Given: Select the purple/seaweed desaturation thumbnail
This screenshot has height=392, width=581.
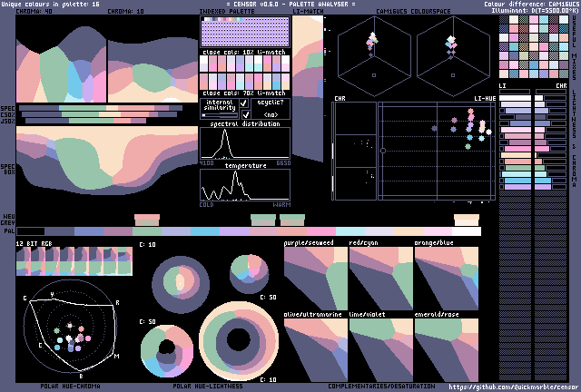Looking at the screenshot, I should 316,279.
